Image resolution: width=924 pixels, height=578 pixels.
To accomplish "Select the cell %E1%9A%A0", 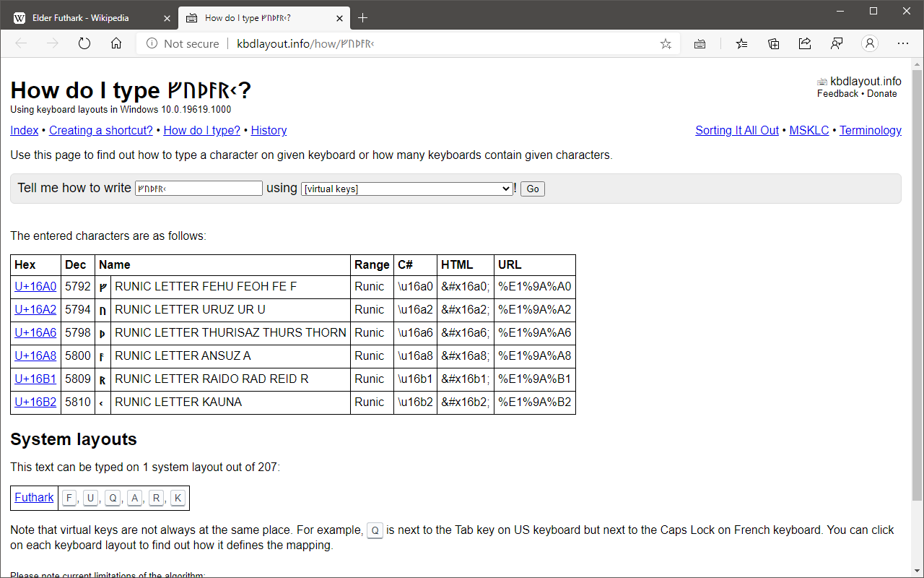I will pos(535,286).
